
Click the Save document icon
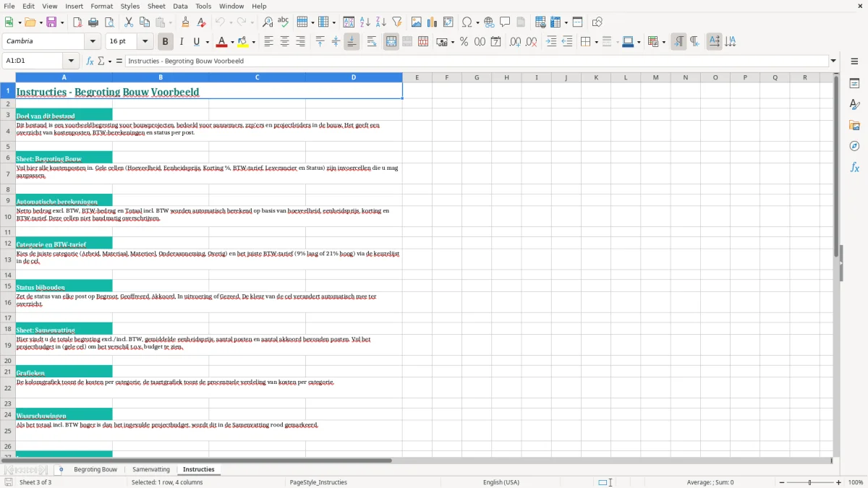coord(51,22)
